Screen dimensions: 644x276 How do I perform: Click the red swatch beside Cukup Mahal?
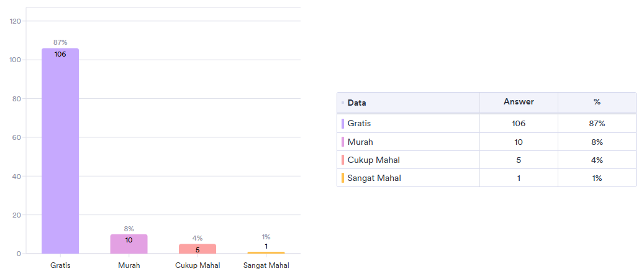[x=343, y=160]
